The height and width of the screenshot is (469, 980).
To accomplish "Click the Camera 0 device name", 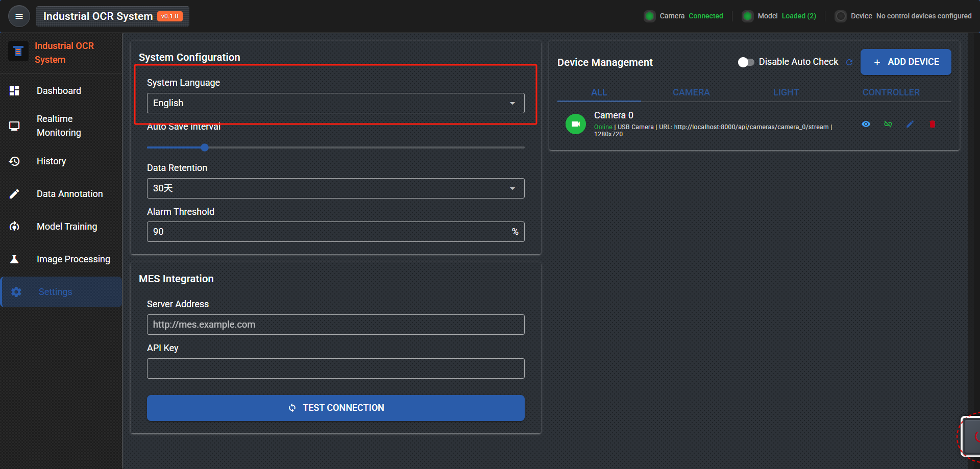I will 614,115.
